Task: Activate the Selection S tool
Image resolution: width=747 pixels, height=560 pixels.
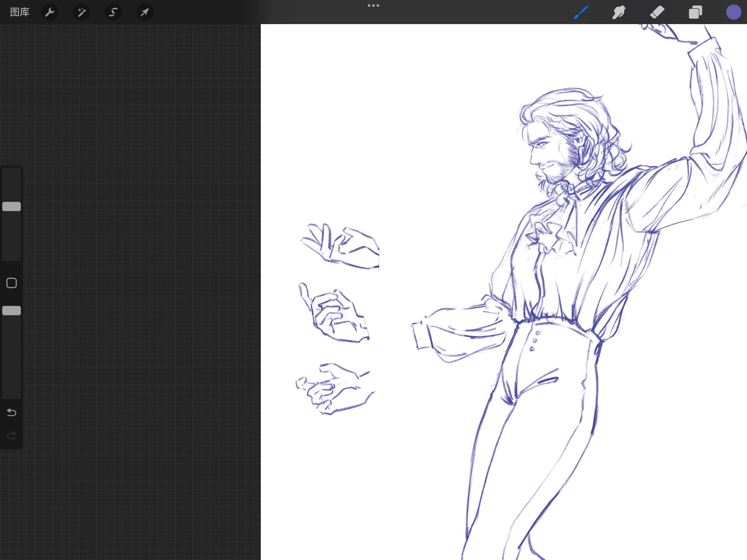Action: (113, 12)
